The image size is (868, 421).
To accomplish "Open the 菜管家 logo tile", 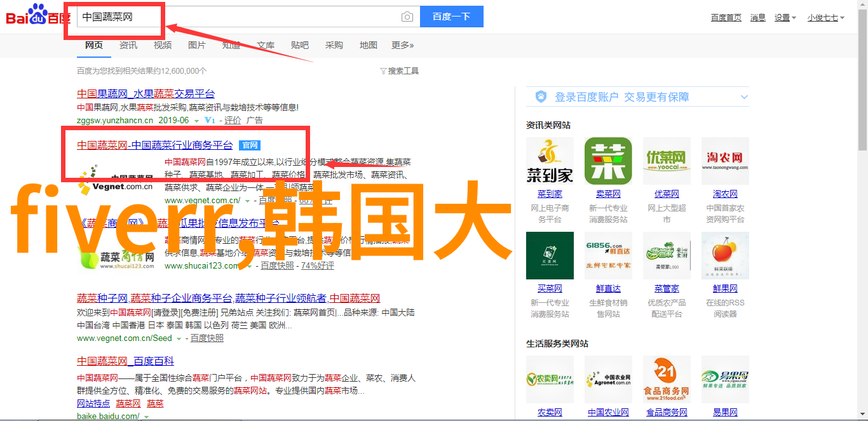I will coord(667,255).
